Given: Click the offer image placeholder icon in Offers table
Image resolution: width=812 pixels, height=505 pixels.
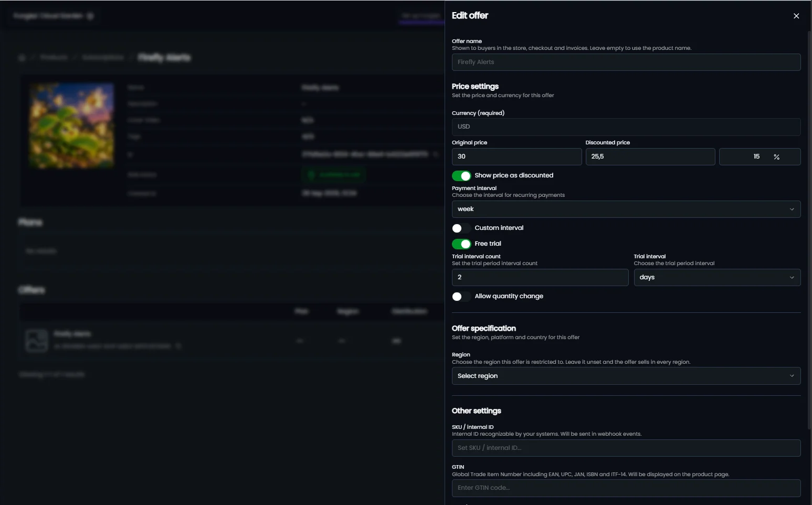Looking at the screenshot, I should point(37,340).
